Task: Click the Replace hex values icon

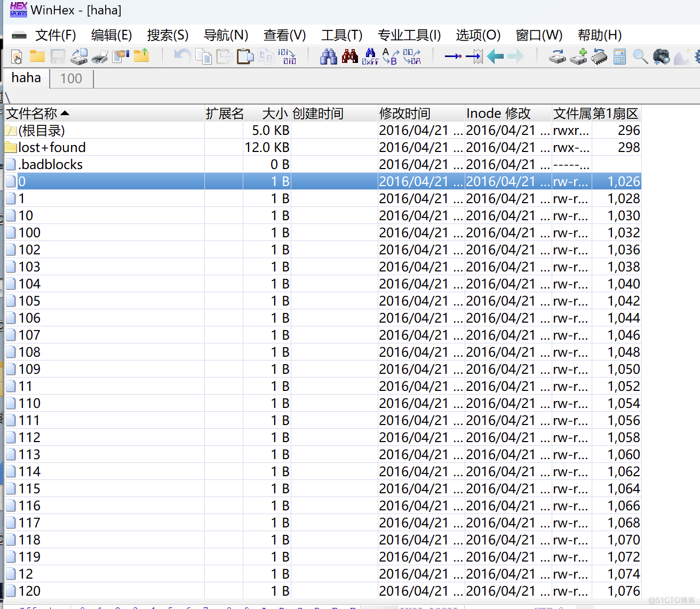Action: tap(412, 57)
